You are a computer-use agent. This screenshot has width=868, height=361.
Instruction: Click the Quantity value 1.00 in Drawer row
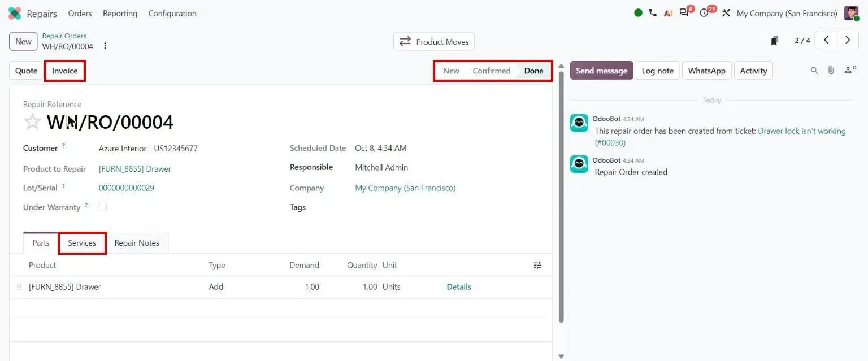tap(370, 287)
